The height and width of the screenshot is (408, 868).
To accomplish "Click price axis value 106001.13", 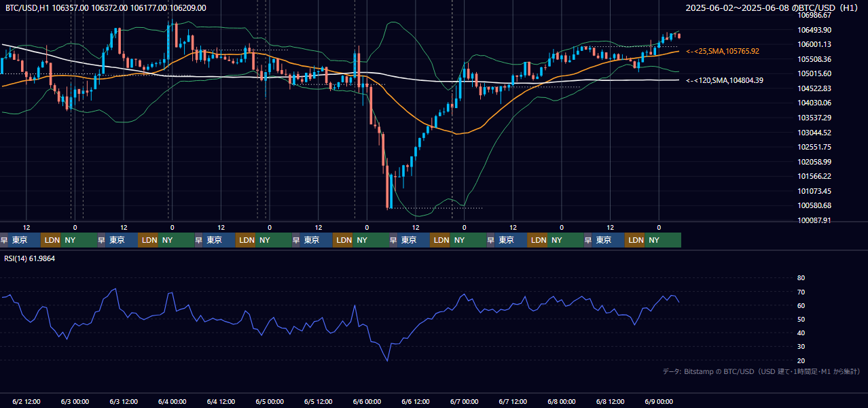I will pyautogui.click(x=814, y=44).
